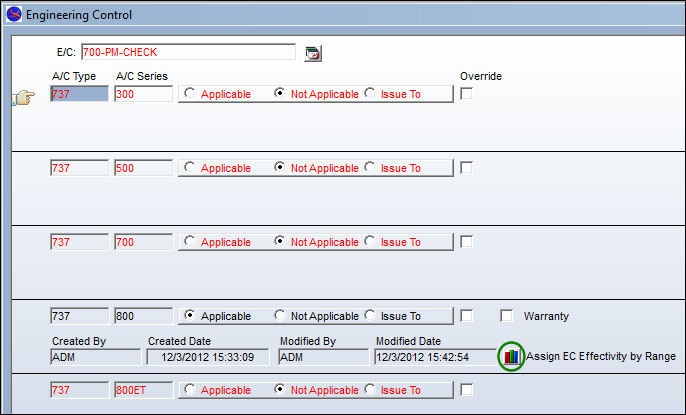Click the Modified Date label
The image size is (686, 415).
coord(408,341)
